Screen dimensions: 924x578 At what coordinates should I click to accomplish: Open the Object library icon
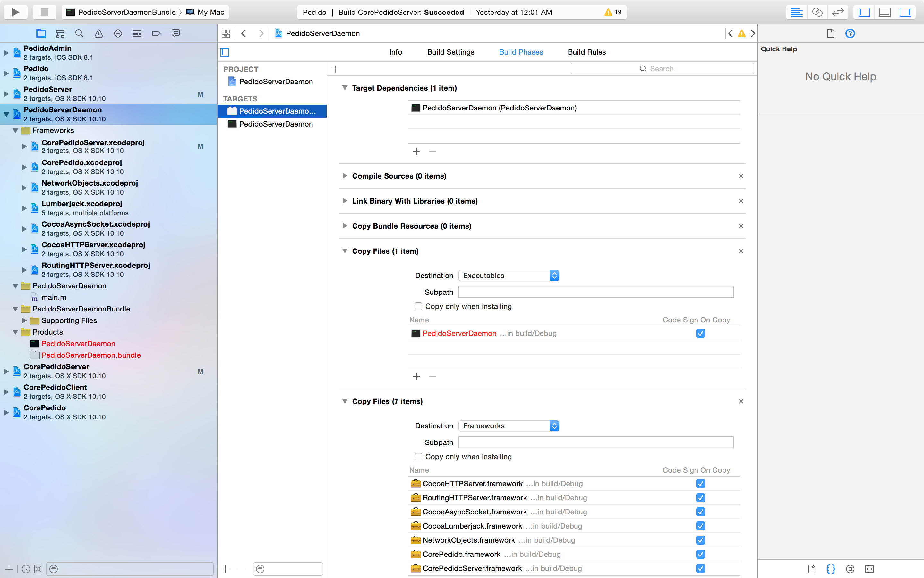pos(850,569)
